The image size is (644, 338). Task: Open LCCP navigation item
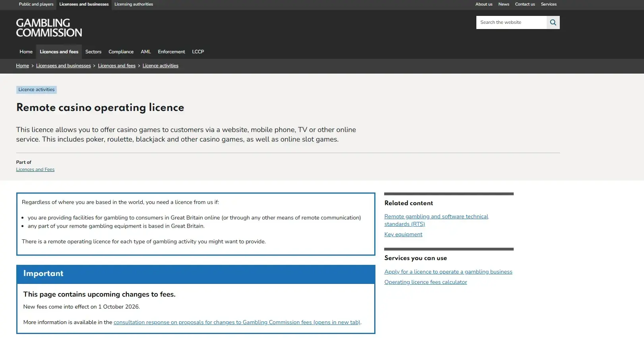(x=198, y=52)
